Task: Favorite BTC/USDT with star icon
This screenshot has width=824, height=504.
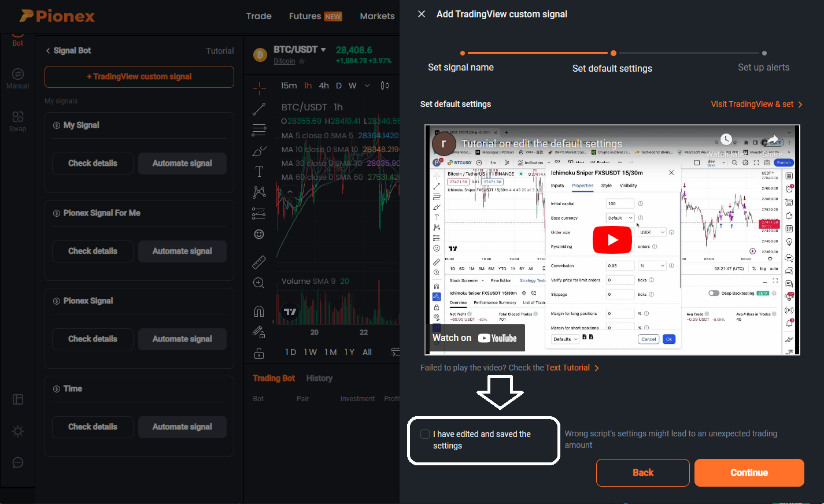Action: [302, 61]
